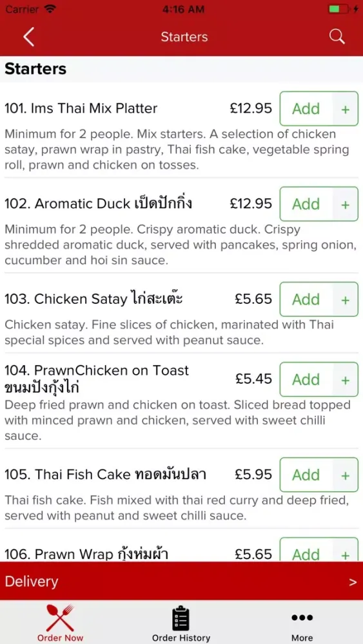This screenshot has width=363, height=644.
Task: Add Thai Fish Cake to order
Action: [306, 475]
